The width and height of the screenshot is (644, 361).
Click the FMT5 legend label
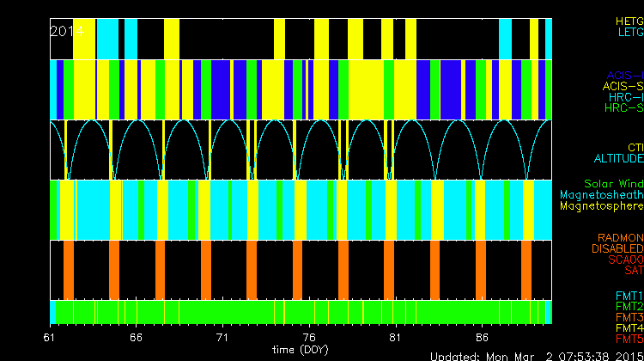click(x=628, y=339)
